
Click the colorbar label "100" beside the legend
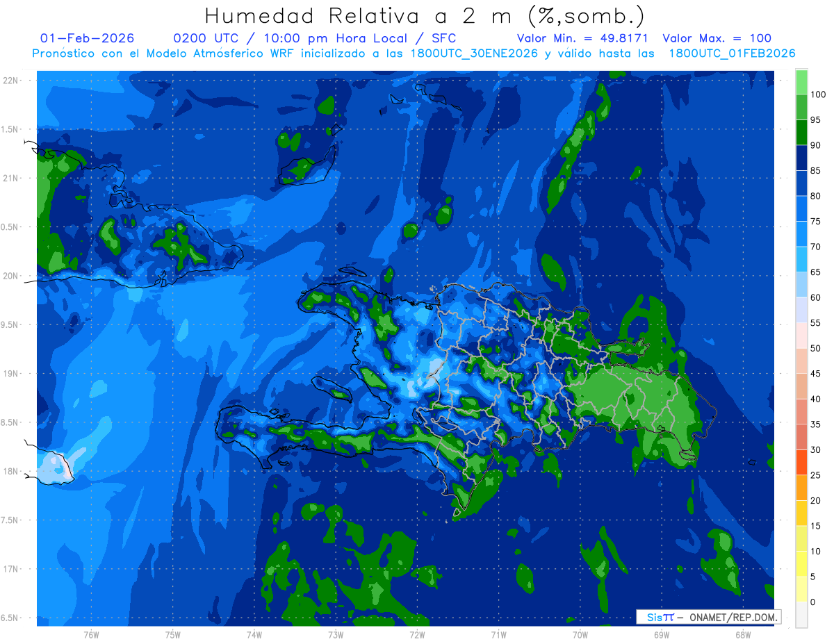(x=817, y=94)
